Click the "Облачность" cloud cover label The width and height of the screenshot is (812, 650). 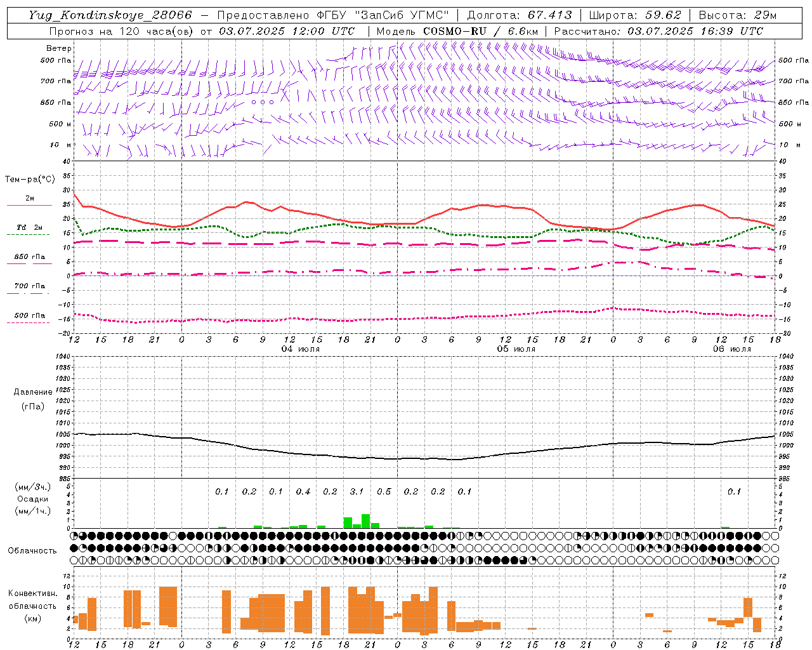pos(32,551)
